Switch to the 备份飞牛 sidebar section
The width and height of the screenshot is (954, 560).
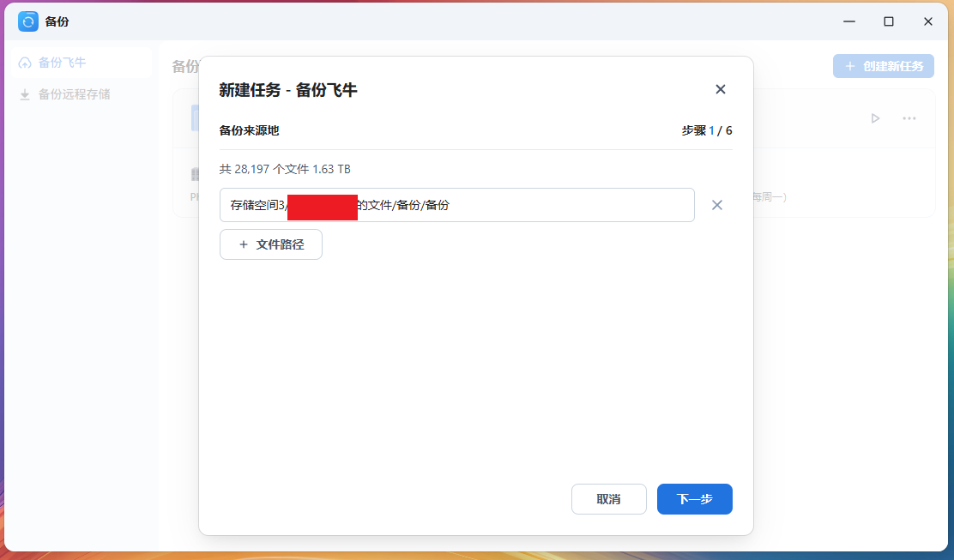[x=62, y=63]
